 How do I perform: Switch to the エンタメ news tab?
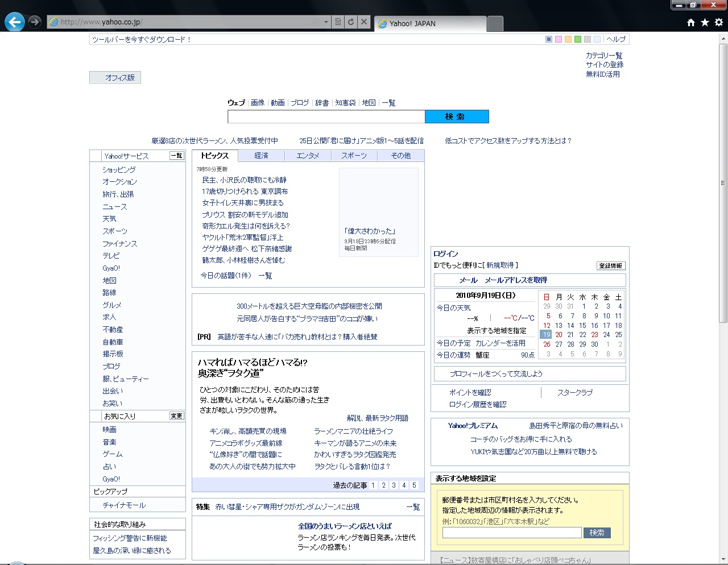(308, 156)
